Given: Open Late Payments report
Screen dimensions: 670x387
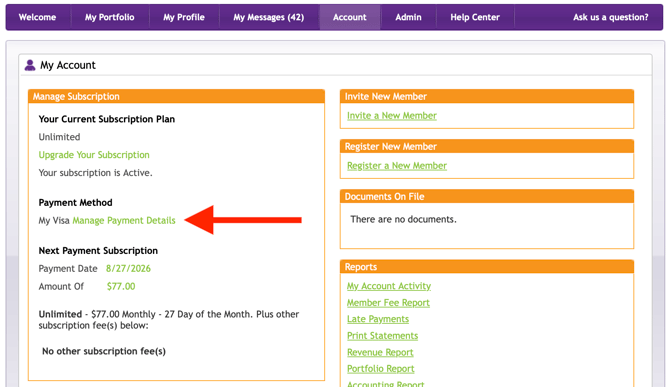Looking at the screenshot, I should tap(378, 319).
